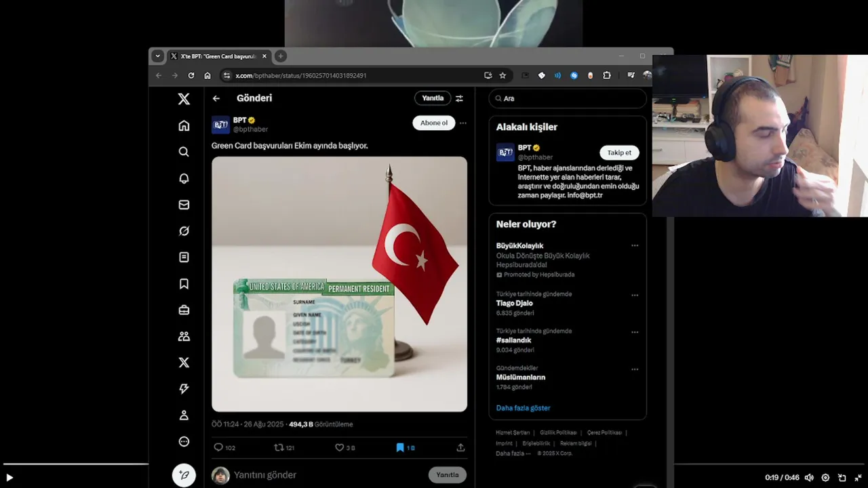Compose a new post button
This screenshot has height=488, width=868.
pyautogui.click(x=184, y=475)
